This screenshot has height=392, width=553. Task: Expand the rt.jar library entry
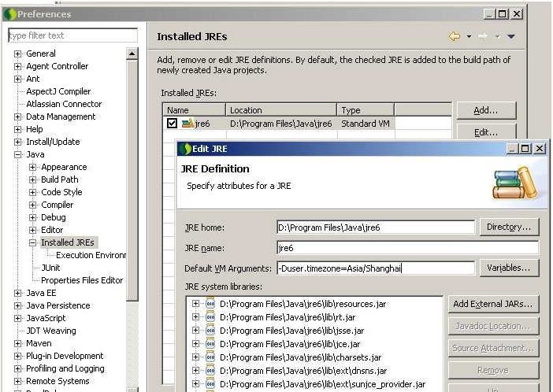[x=196, y=316]
